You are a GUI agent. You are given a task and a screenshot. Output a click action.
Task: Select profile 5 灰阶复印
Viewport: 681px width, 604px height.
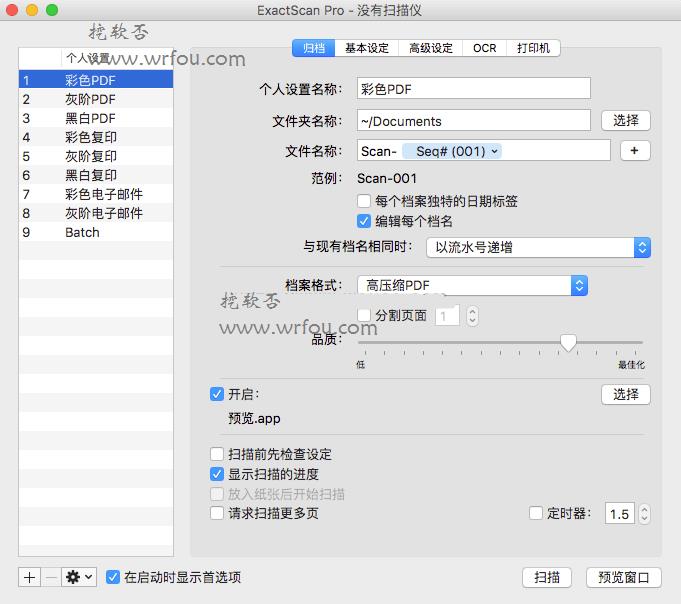click(96, 156)
